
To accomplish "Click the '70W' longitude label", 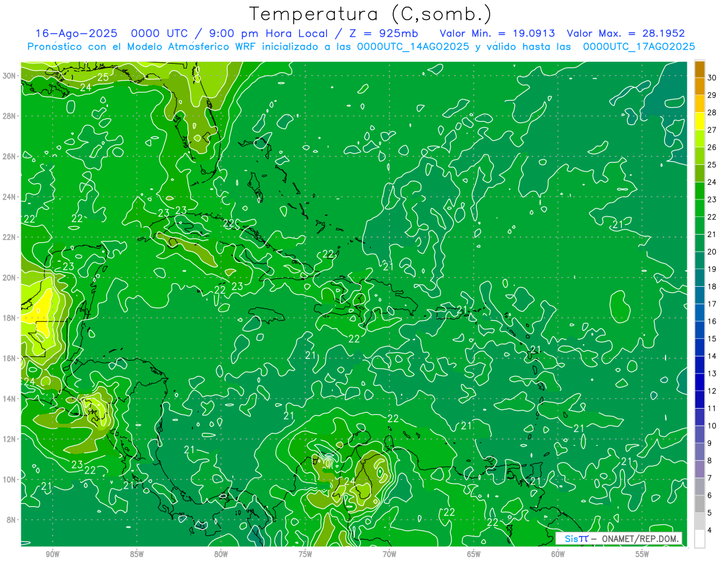I will [x=389, y=554].
